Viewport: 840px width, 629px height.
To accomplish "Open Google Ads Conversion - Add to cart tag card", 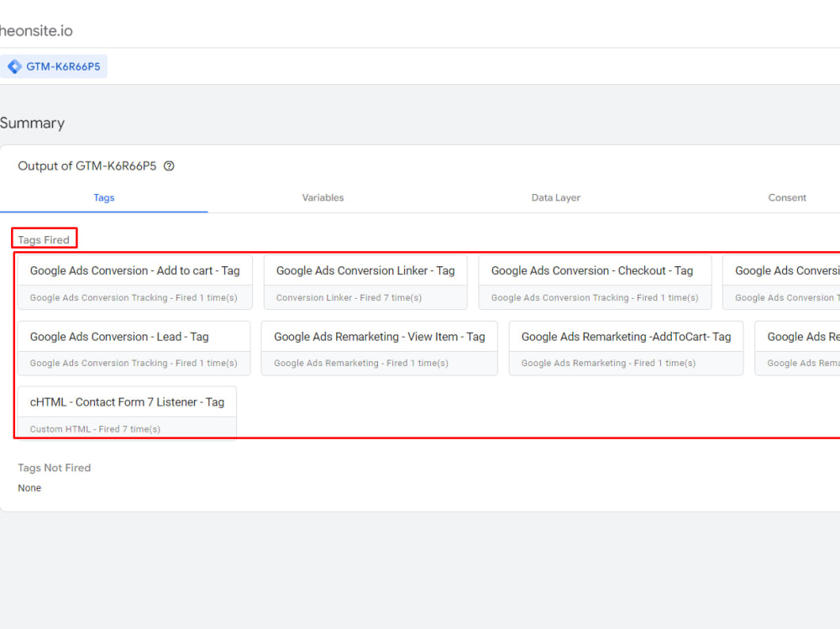I will [135, 282].
